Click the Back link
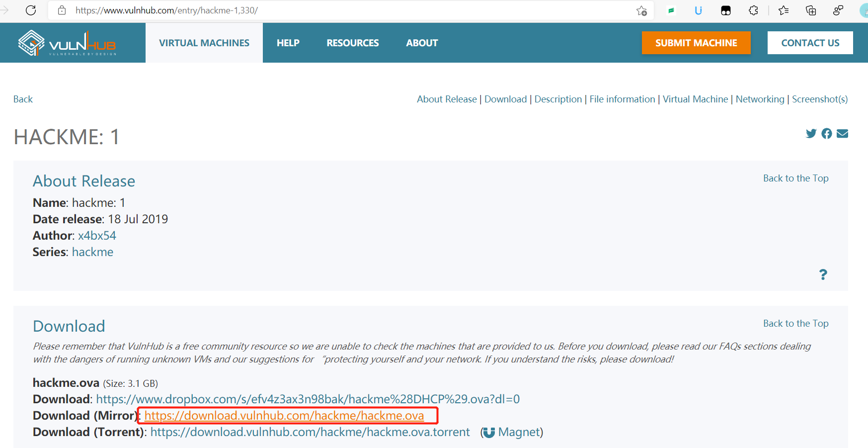The height and width of the screenshot is (448, 868). [x=23, y=99]
